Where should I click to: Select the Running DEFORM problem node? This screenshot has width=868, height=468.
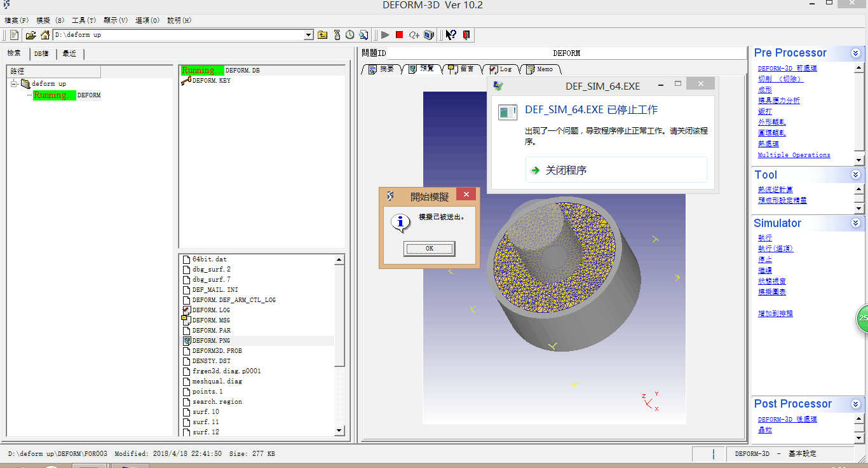pos(67,95)
